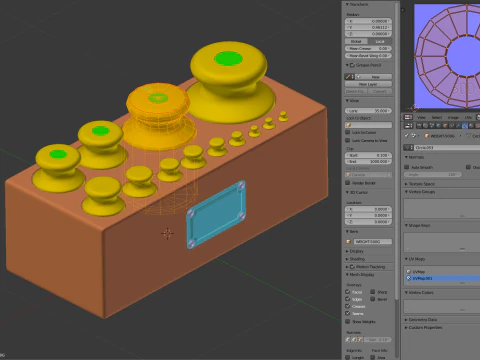Image resolution: width=480 pixels, height=360 pixels.
Task: Enable Lock to Cursor
Action: 347,132
